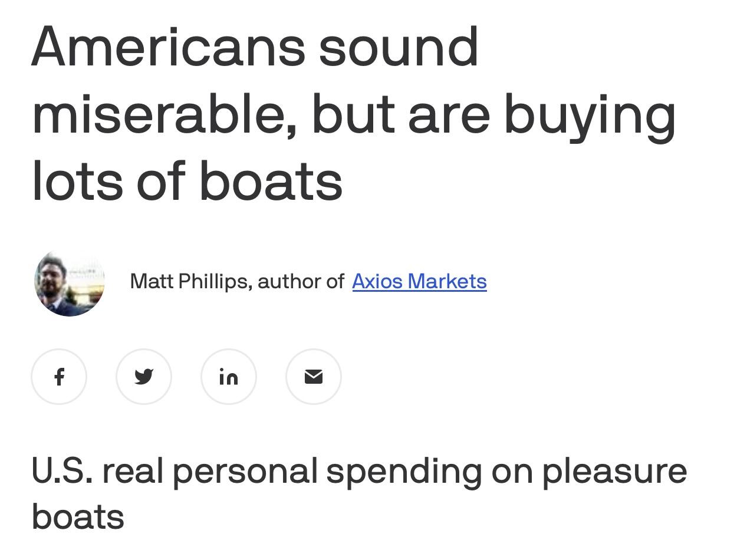The image size is (747, 560).
Task: Click the word 'boats' in chart title
Action: [x=78, y=516]
